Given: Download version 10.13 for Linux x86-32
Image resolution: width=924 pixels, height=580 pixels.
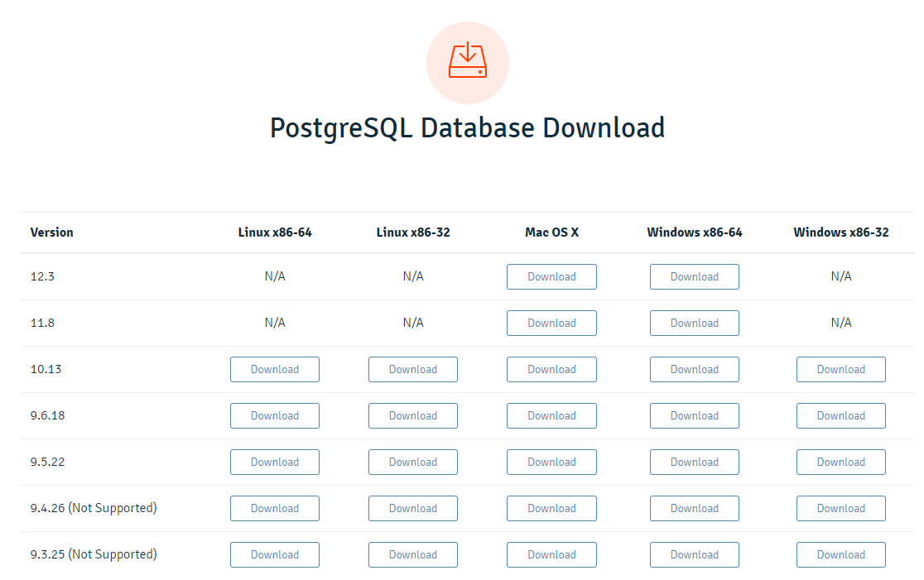Looking at the screenshot, I should coord(413,369).
